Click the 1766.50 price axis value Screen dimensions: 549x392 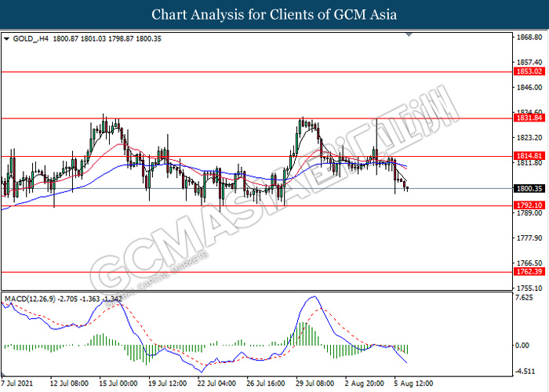(529, 263)
